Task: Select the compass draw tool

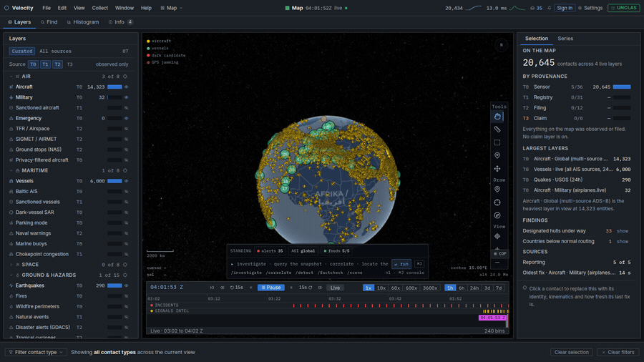Action: click(497, 215)
